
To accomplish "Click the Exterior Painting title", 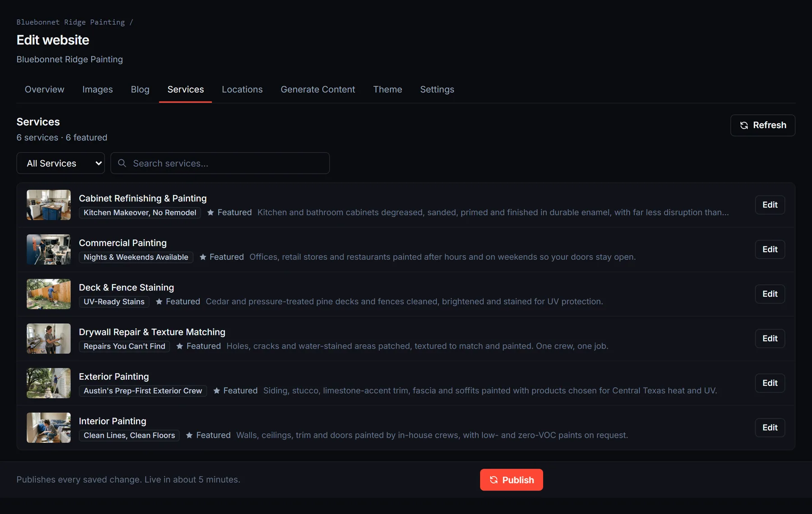I will pyautogui.click(x=114, y=376).
